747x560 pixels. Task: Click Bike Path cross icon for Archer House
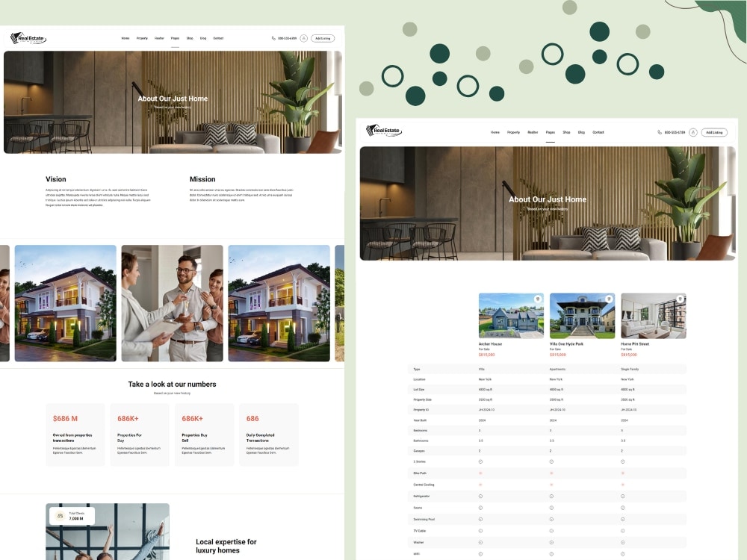(x=480, y=473)
